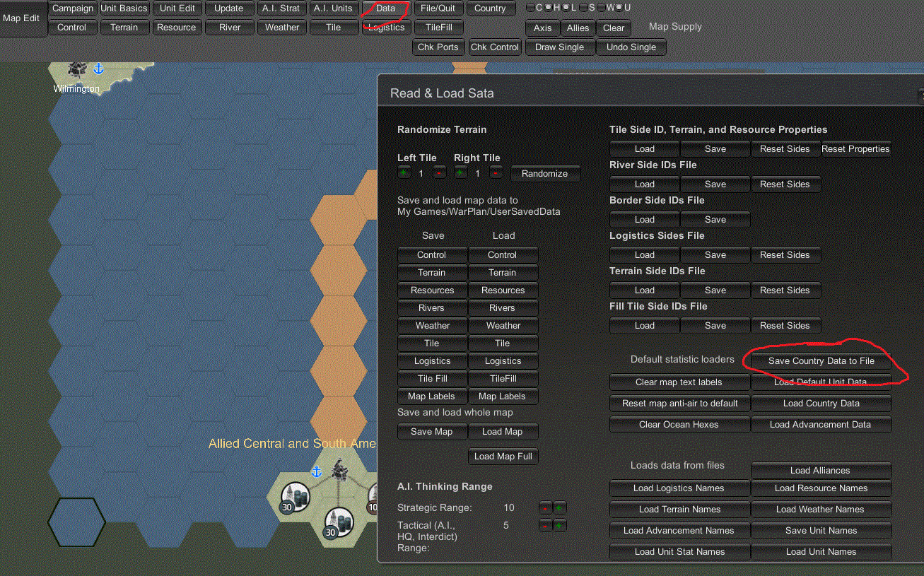Click the Load Advancement Data button
924x576 pixels.
[821, 425]
